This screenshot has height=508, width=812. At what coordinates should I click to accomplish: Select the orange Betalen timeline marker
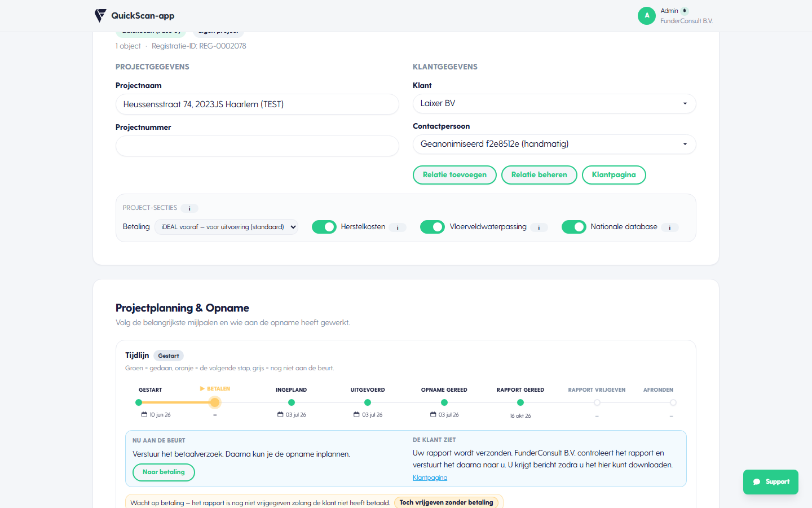tap(215, 402)
